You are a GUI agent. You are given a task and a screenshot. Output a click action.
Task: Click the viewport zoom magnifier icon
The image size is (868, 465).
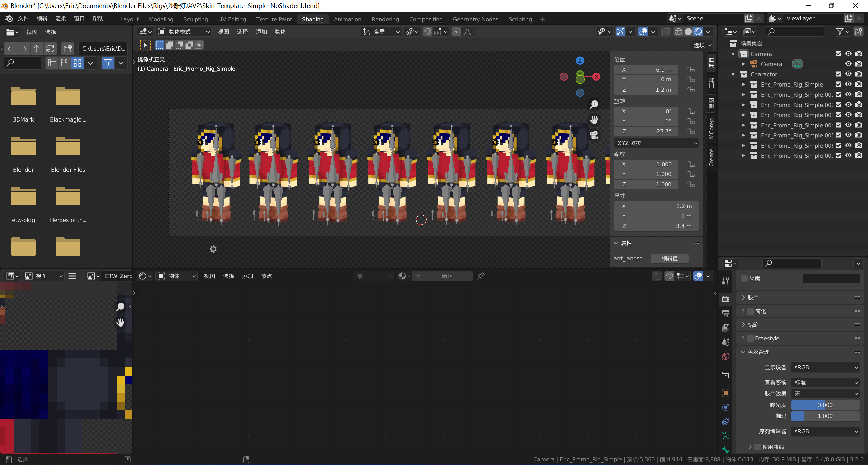pos(594,104)
